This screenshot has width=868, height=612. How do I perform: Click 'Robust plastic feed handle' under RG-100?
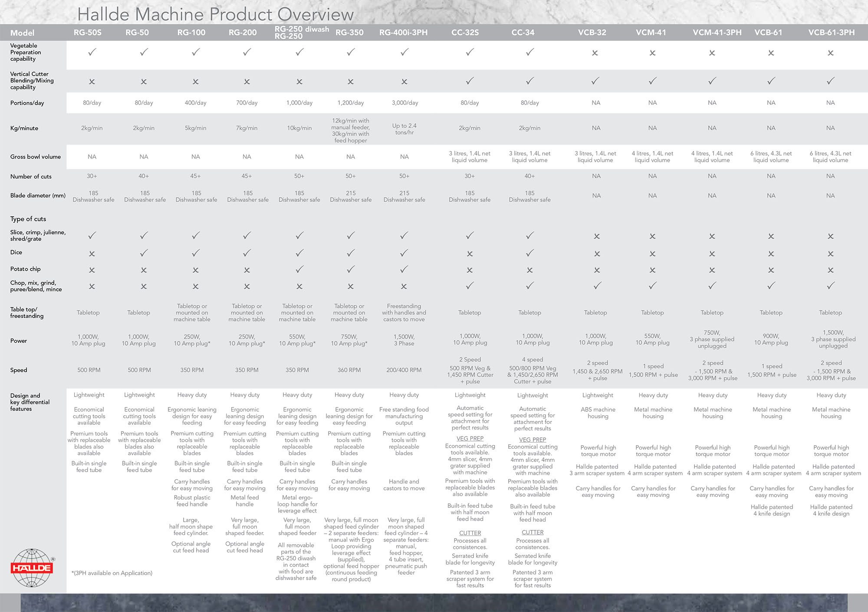(x=192, y=501)
